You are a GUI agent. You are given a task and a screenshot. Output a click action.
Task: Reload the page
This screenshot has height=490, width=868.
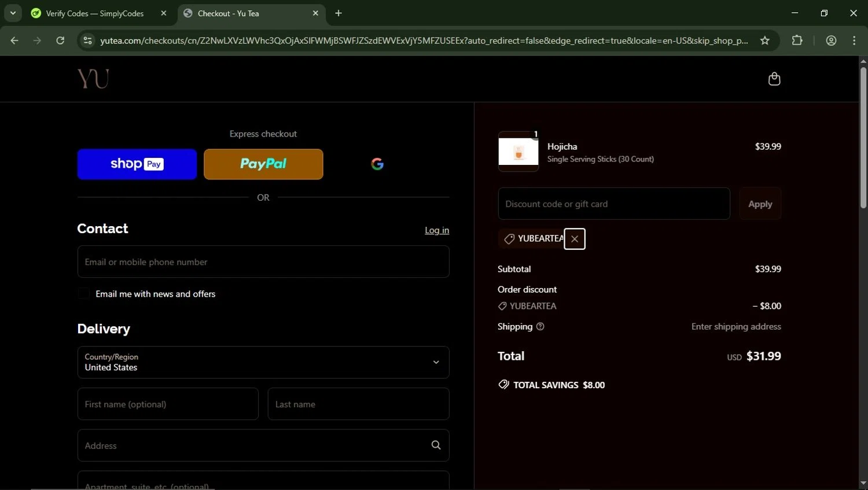[x=60, y=40]
